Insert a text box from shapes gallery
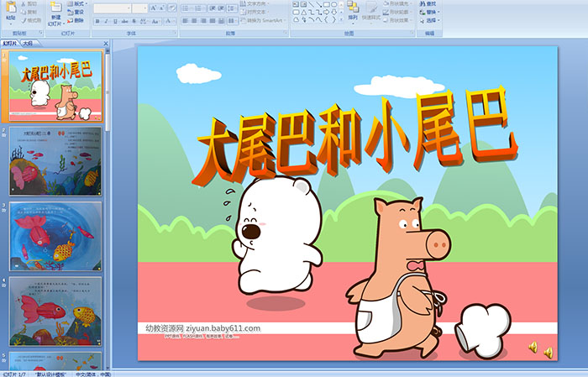 296,4
